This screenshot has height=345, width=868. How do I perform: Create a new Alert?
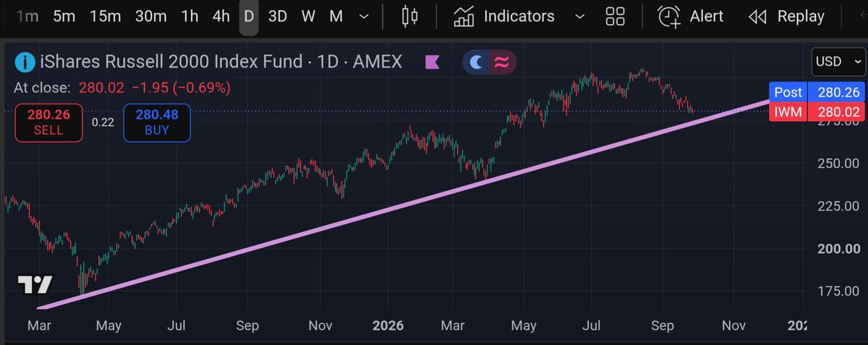tap(690, 16)
